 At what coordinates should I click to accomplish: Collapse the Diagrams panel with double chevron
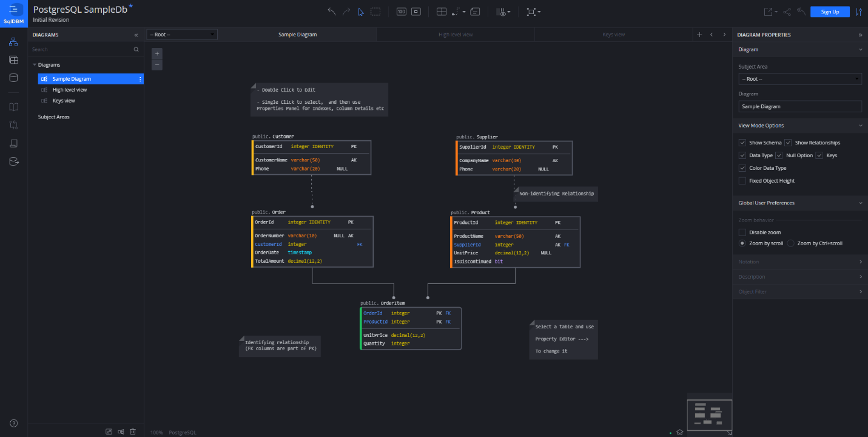pyautogui.click(x=136, y=35)
